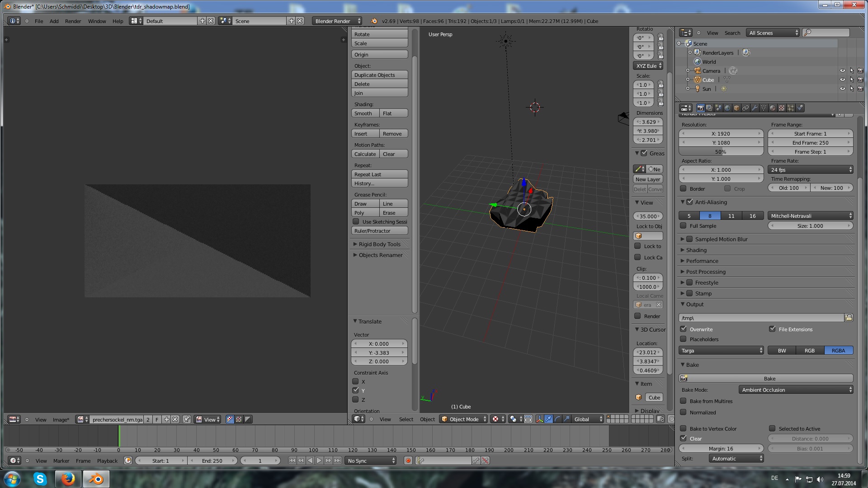Open the Material properties tab

[x=773, y=108]
